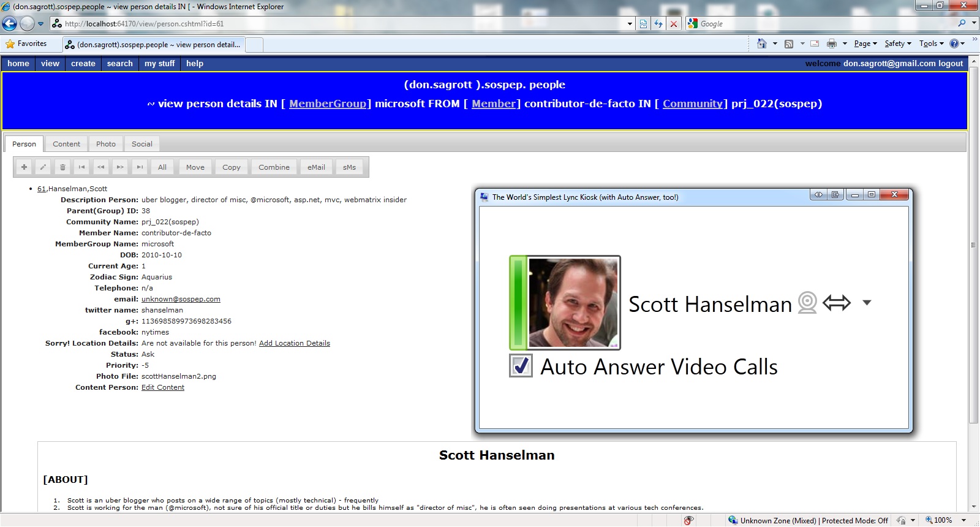This screenshot has height=527, width=980.
Task: Open the Help question mark icon
Action: coord(954,44)
